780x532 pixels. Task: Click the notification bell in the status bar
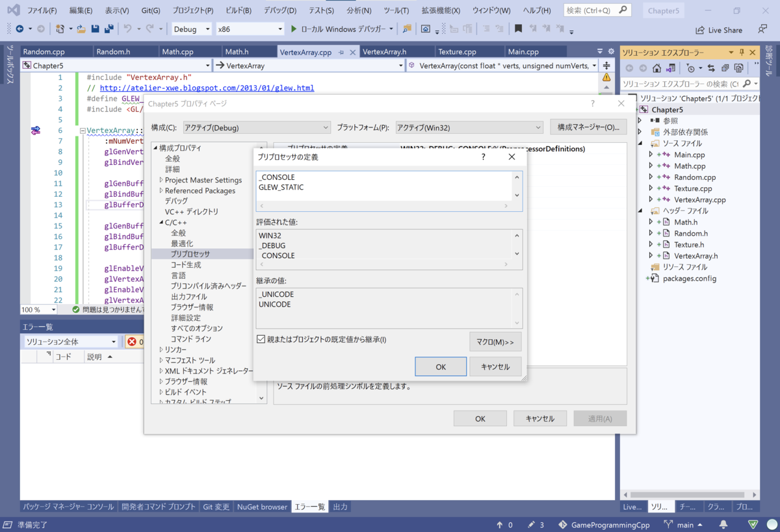click(x=723, y=525)
